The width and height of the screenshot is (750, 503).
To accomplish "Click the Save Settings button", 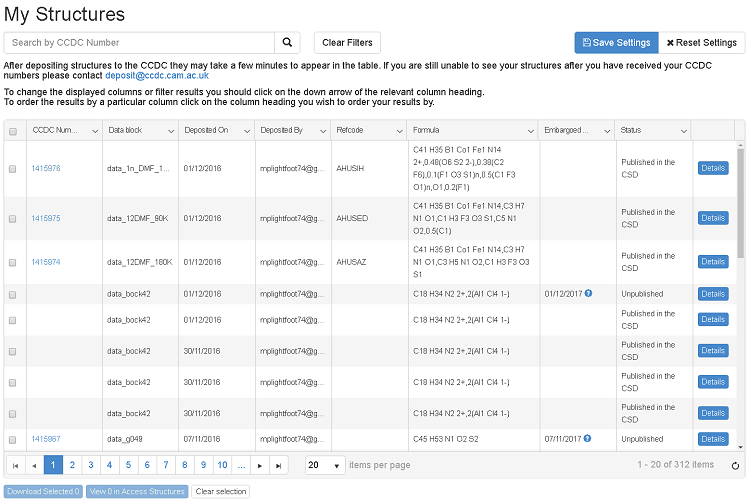I will (x=616, y=42).
